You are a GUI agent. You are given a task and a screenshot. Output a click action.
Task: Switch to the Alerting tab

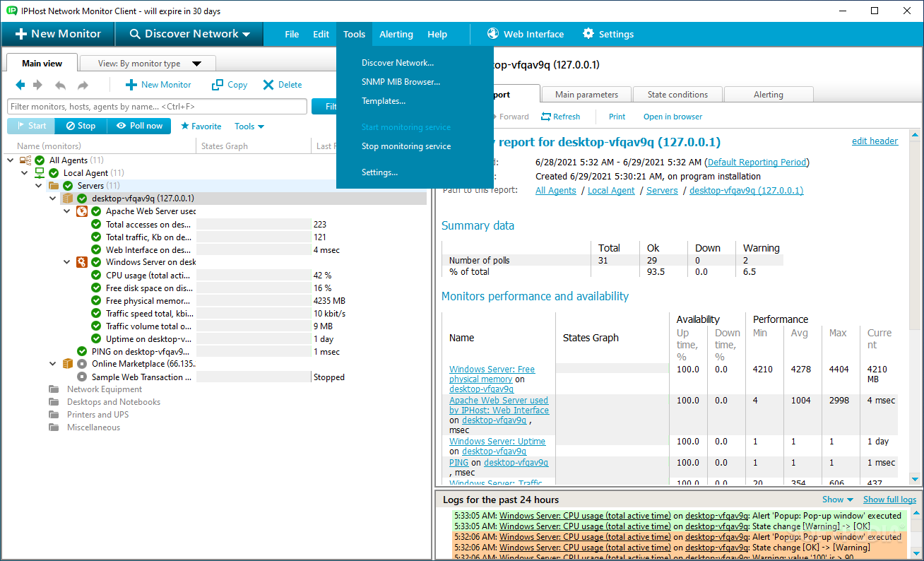click(x=769, y=95)
